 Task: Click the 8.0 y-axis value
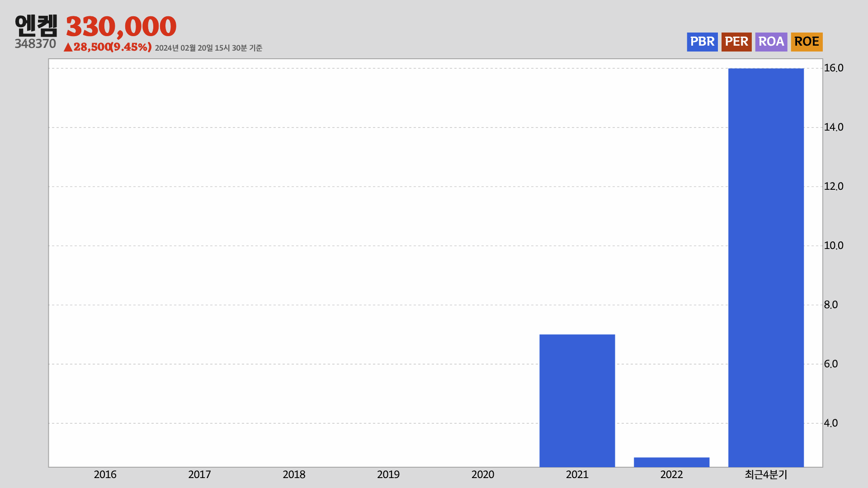pyautogui.click(x=831, y=305)
